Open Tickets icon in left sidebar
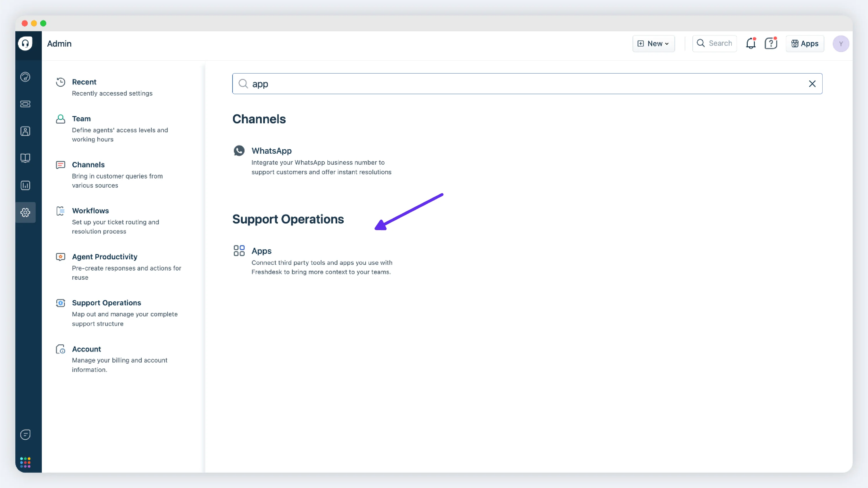868x488 pixels. (x=25, y=104)
